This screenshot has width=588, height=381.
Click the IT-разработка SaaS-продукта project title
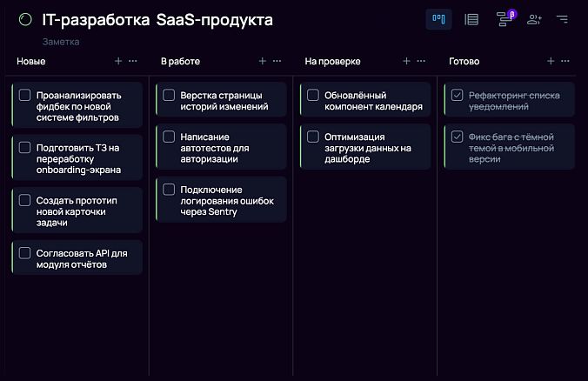pos(157,19)
